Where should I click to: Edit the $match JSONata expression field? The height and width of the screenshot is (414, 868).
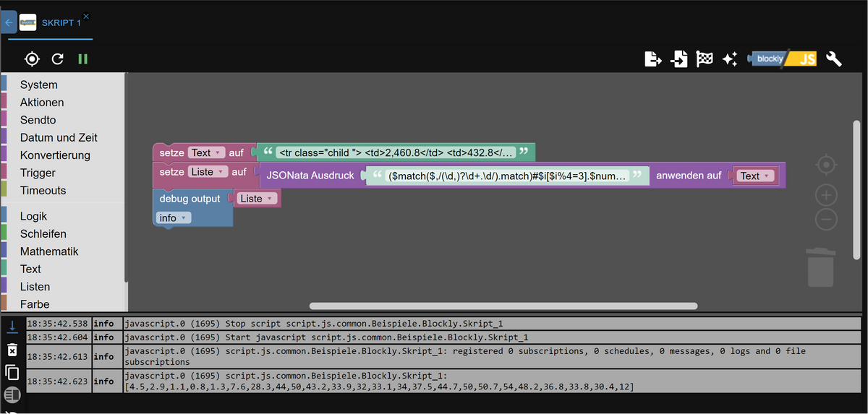point(507,176)
